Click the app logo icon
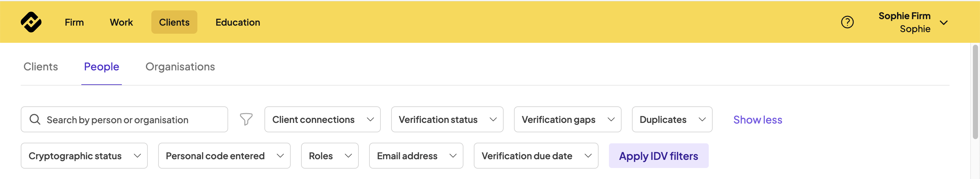 point(31,22)
